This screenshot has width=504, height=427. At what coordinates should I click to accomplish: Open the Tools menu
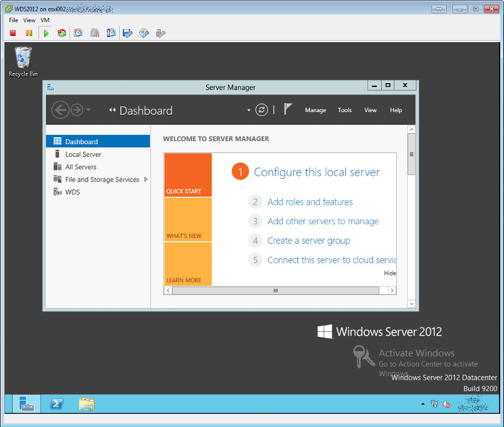345,110
